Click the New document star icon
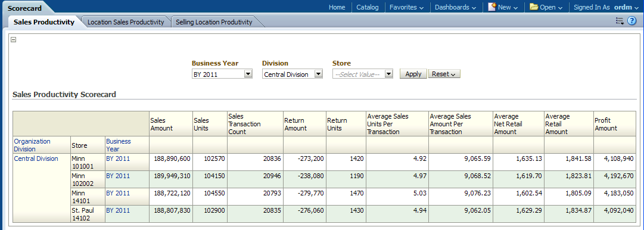 [x=492, y=7]
